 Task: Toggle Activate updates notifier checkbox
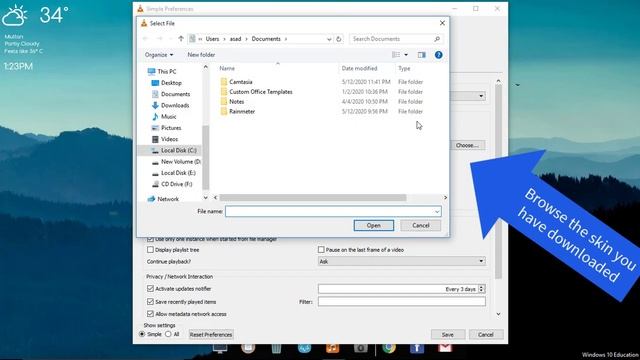(150, 289)
